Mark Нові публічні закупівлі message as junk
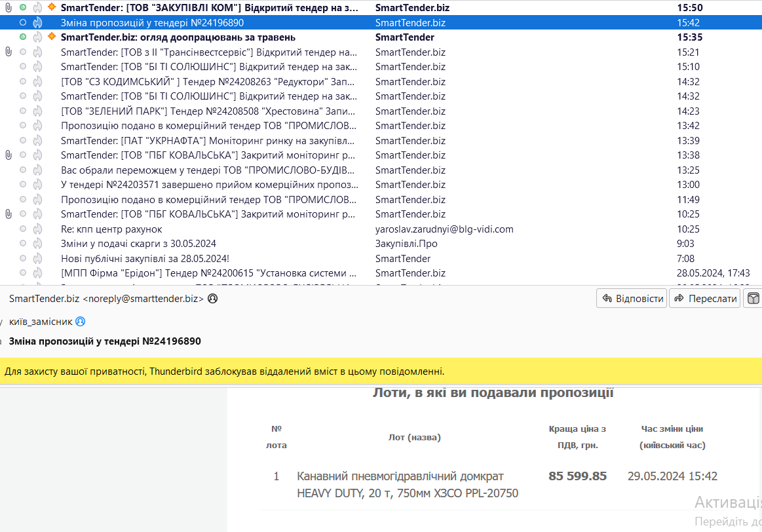This screenshot has height=532, width=762. (x=37, y=259)
